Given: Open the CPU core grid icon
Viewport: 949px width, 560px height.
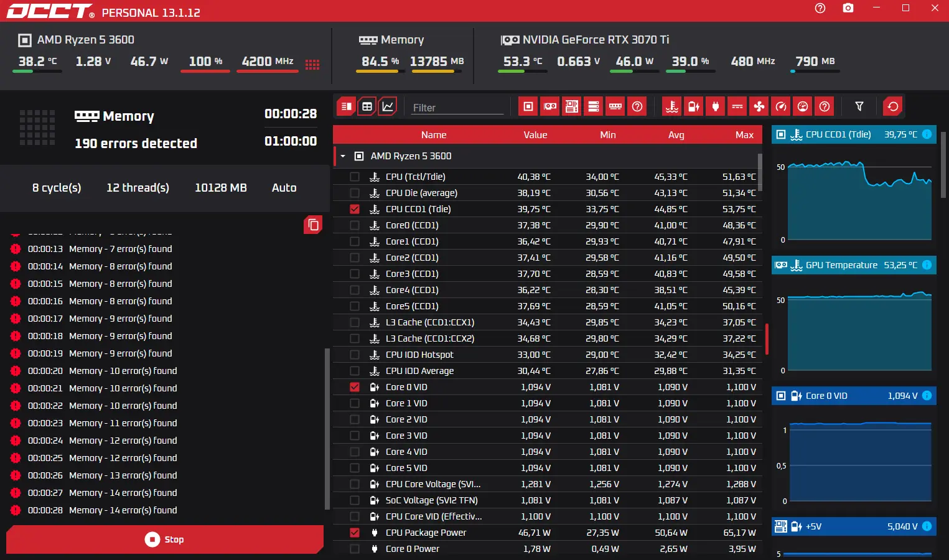Looking at the screenshot, I should (x=312, y=65).
